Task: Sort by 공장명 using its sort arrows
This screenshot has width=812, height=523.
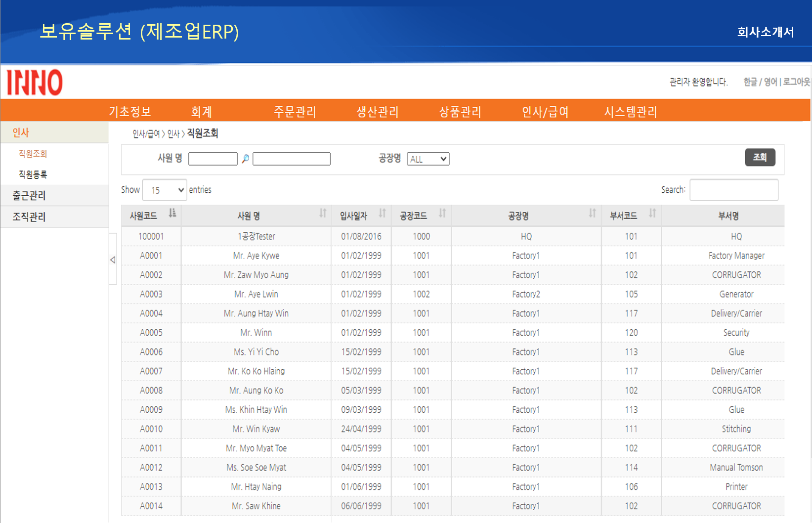Action: coord(592,214)
